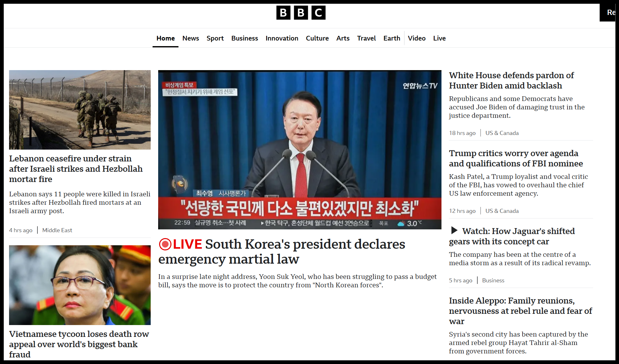Click the BBC logo
Viewport: 619px width, 364px height.
[x=301, y=13]
